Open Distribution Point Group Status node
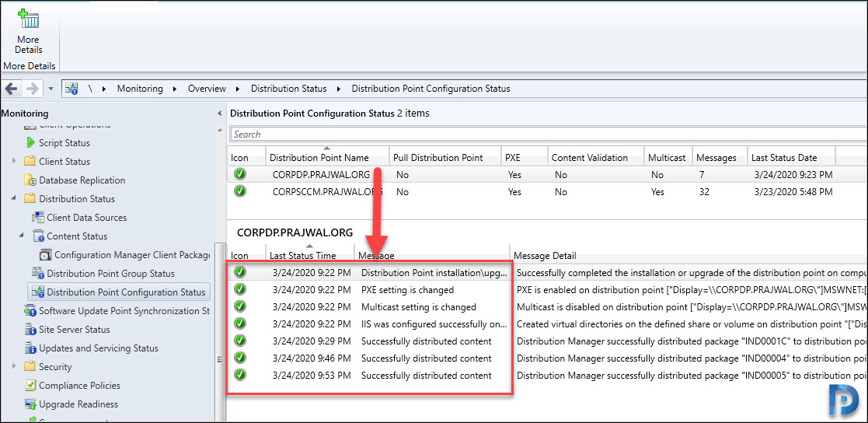868x423 pixels. (110, 274)
